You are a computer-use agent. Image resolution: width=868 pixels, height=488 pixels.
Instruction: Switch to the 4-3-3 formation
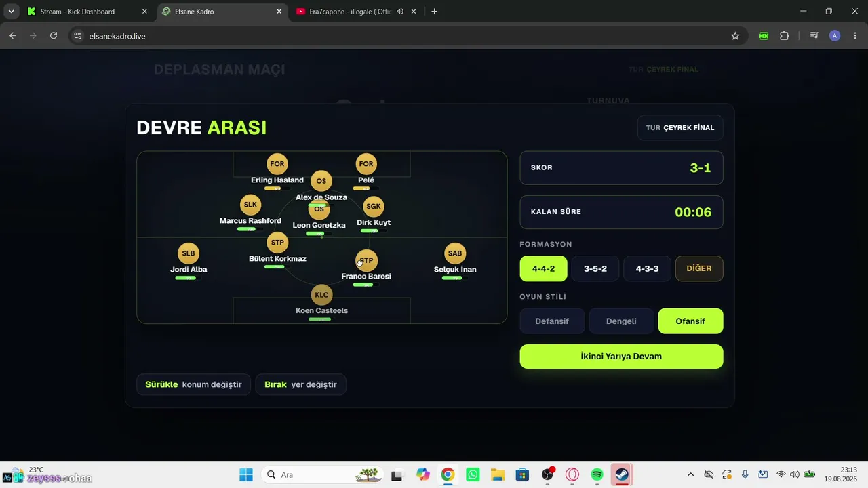pyautogui.click(x=647, y=268)
